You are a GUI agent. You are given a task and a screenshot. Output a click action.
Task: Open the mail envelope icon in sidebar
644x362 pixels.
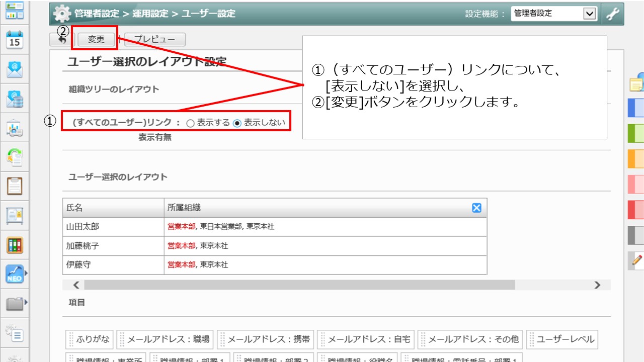pos(15,69)
